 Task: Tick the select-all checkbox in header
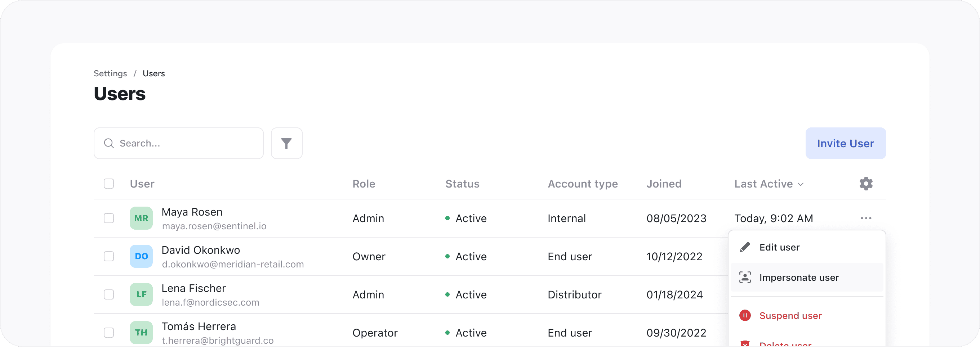click(109, 184)
